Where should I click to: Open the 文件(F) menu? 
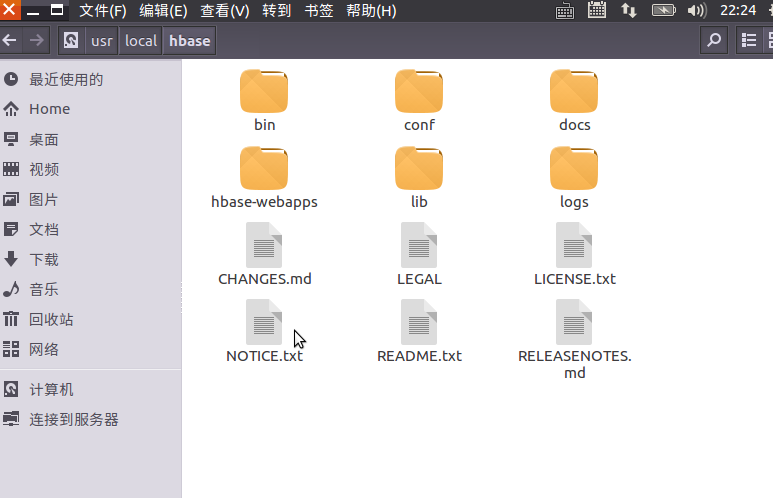click(103, 10)
